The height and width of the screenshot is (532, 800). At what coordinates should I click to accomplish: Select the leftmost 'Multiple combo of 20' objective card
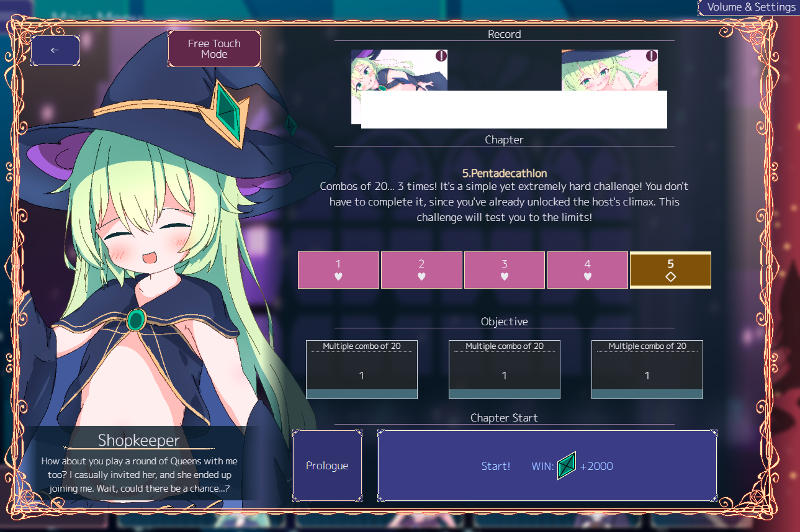[x=362, y=369]
